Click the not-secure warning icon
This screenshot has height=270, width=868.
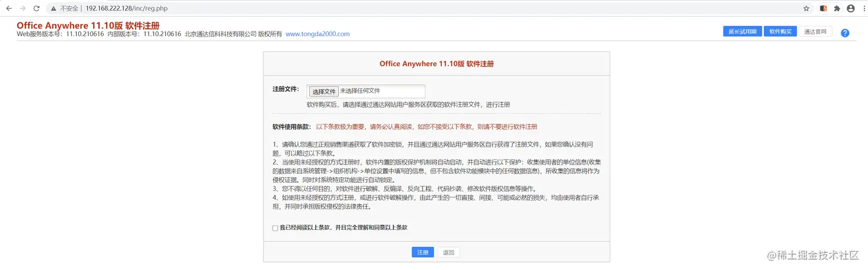53,9
